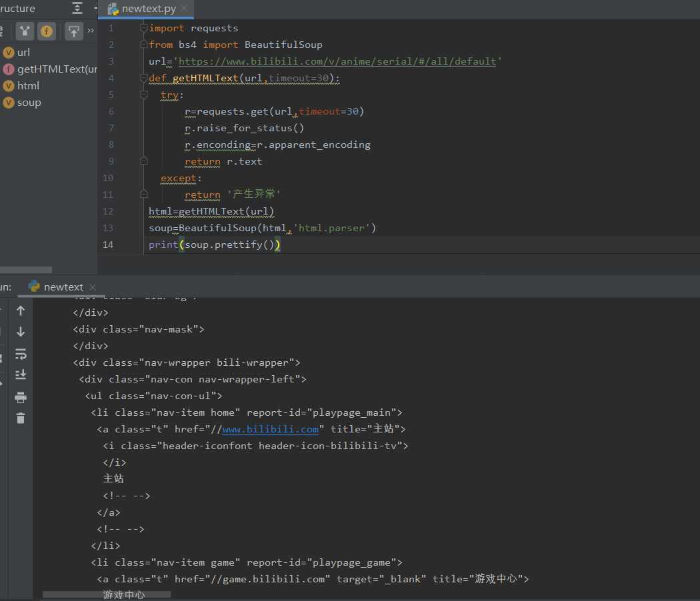Click the Structure panel horizontal scrollbar
This screenshot has width=700, height=601.
pos(26,269)
